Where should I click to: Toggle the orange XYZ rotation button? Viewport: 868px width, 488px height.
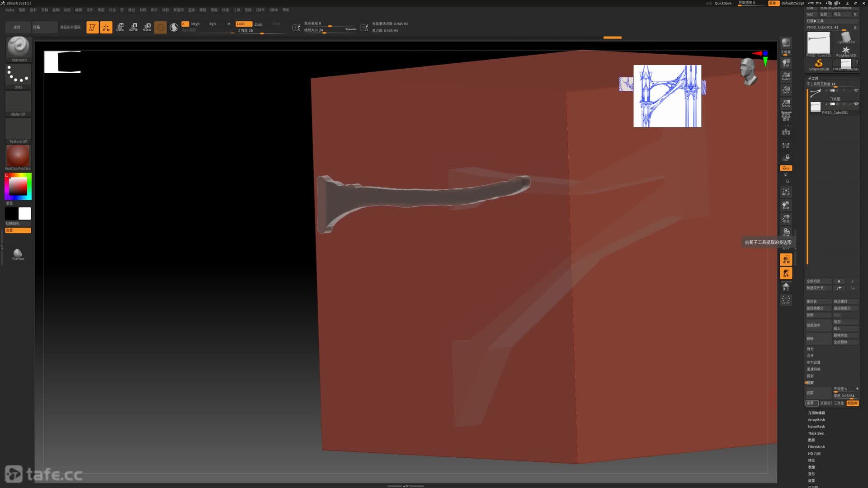click(786, 168)
